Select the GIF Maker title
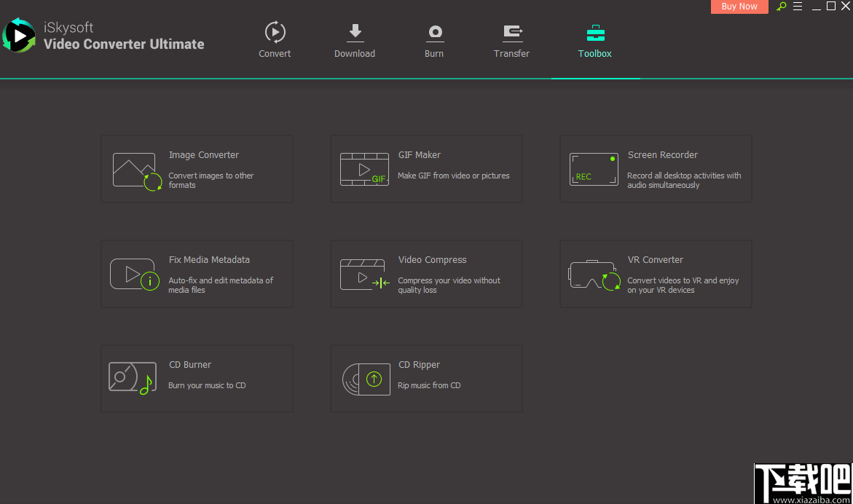 [420, 155]
